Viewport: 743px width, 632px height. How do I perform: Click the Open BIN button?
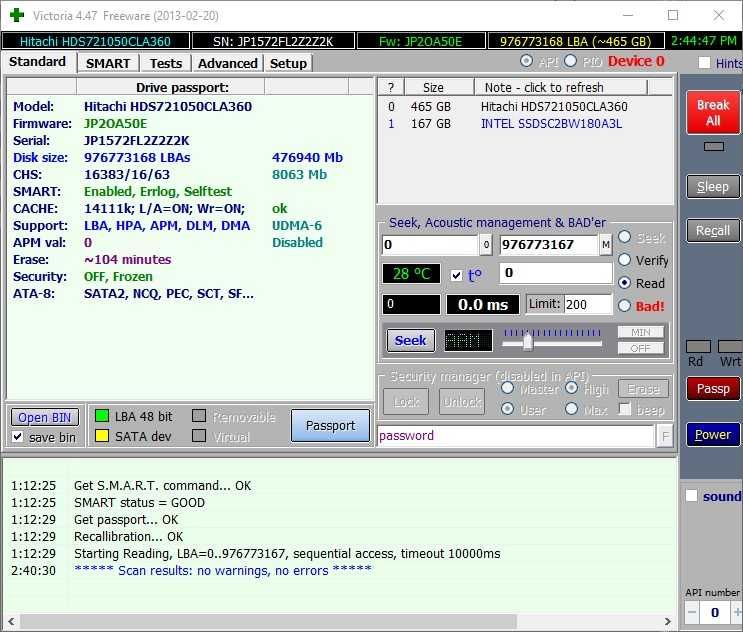click(45, 417)
